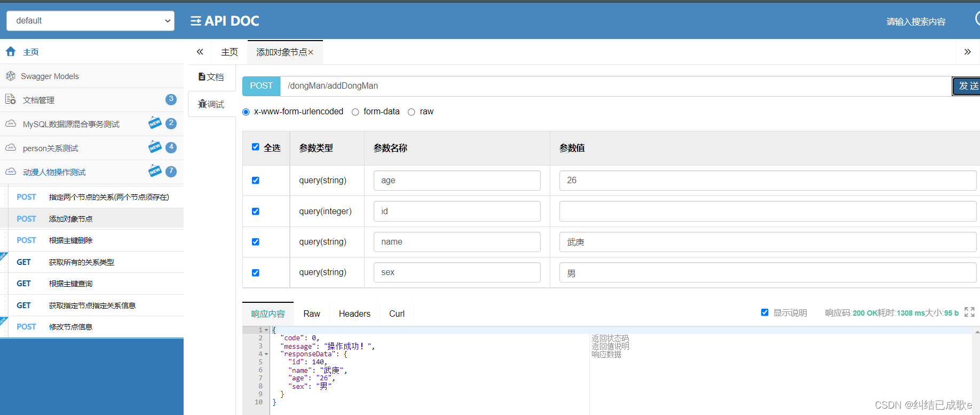Toggle the 全选 select-all checkbox

pos(256,147)
